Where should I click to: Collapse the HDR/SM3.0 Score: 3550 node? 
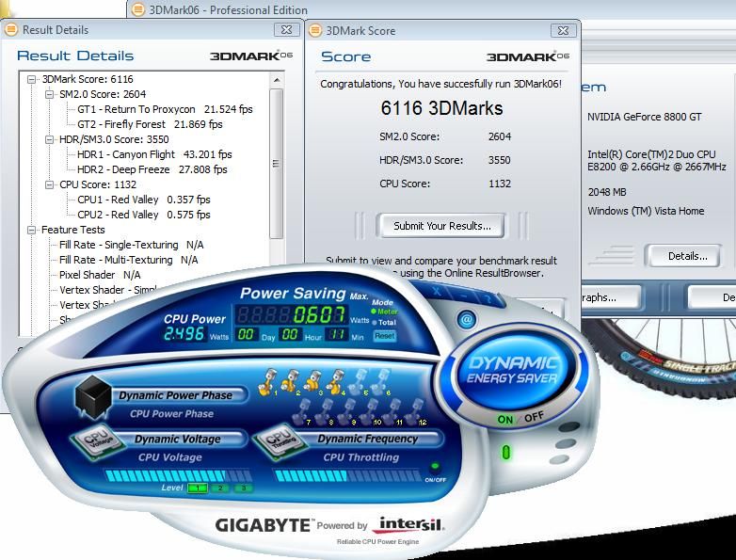[49, 139]
